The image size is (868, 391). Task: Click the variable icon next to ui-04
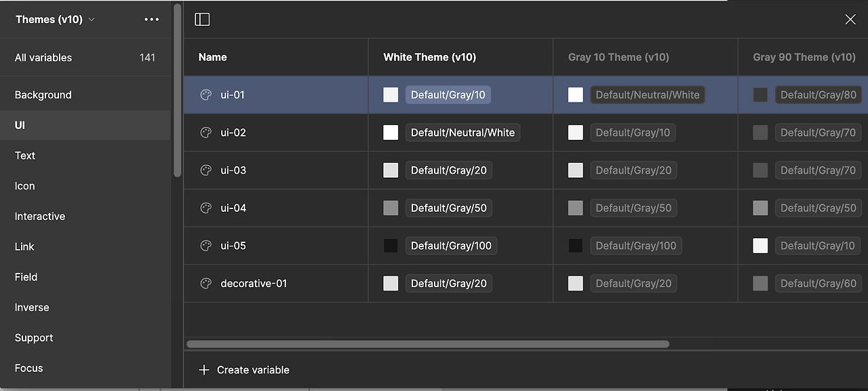point(205,208)
